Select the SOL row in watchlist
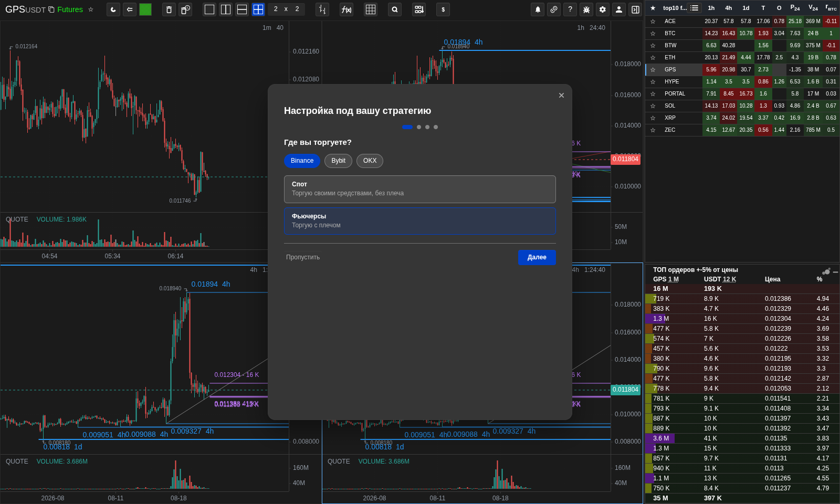 coord(742,106)
